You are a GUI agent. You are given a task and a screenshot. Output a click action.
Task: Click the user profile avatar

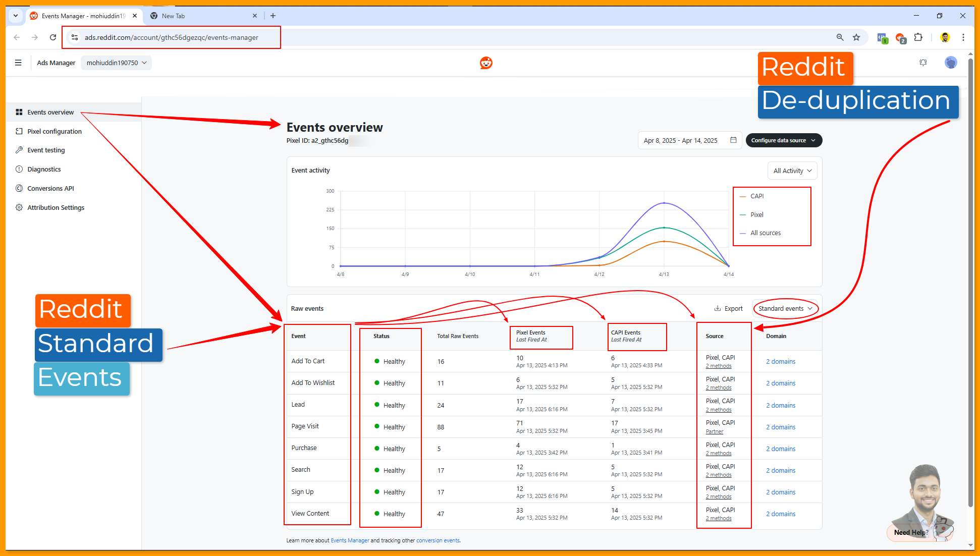click(951, 63)
